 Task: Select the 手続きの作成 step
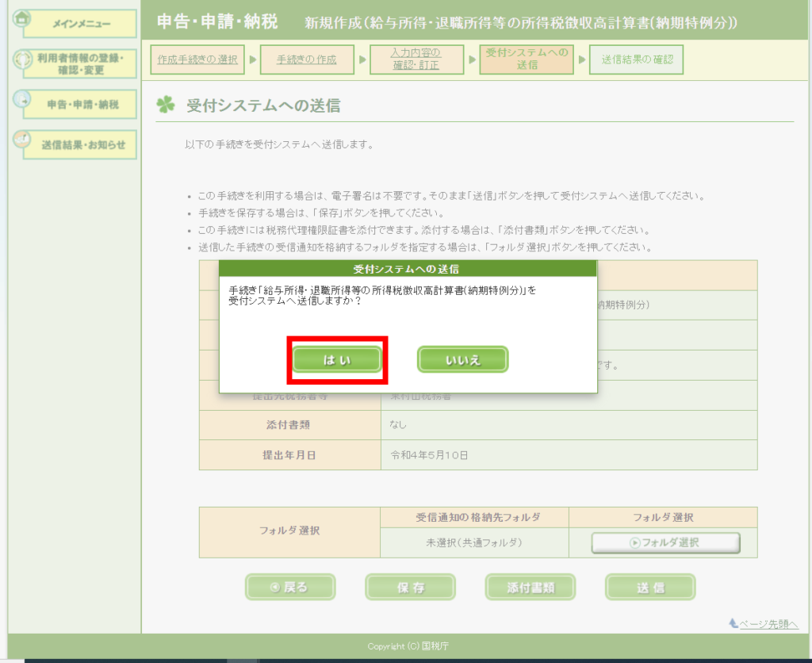point(306,59)
